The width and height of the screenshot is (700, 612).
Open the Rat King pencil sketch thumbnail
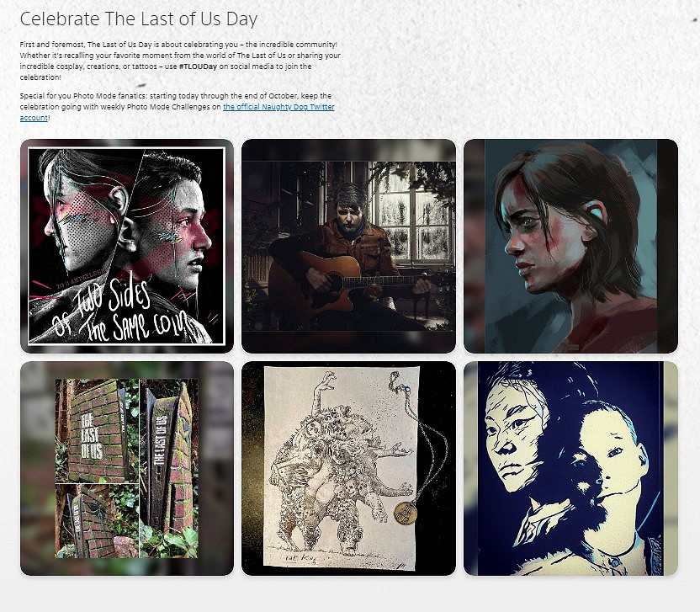coord(348,469)
